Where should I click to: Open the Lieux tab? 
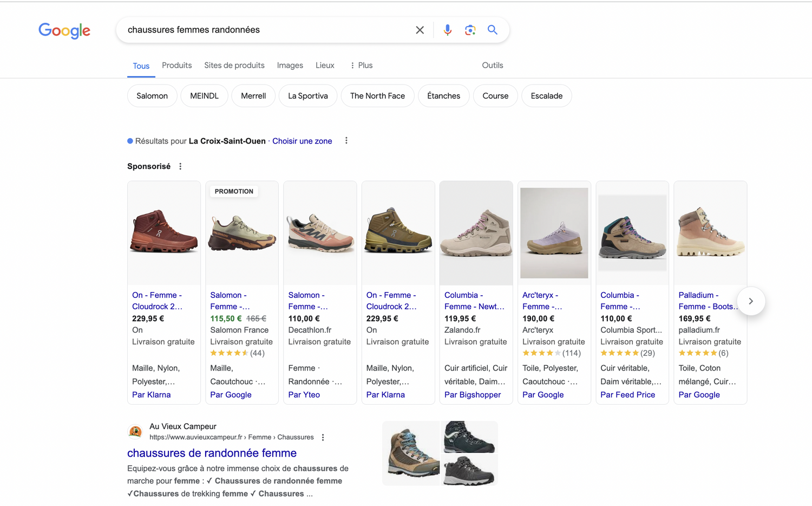325,66
